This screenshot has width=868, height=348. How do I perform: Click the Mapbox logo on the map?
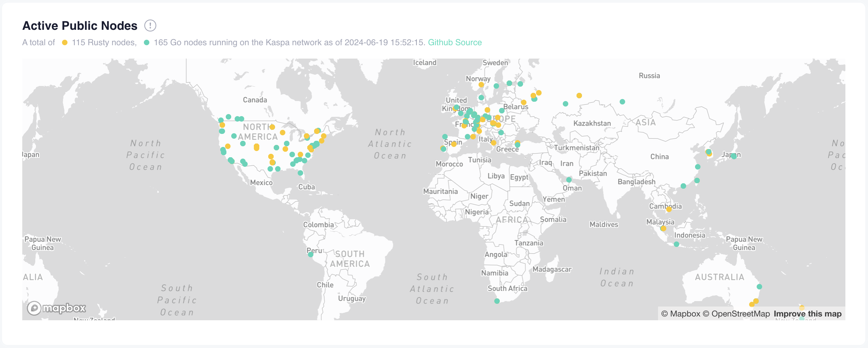tap(57, 308)
